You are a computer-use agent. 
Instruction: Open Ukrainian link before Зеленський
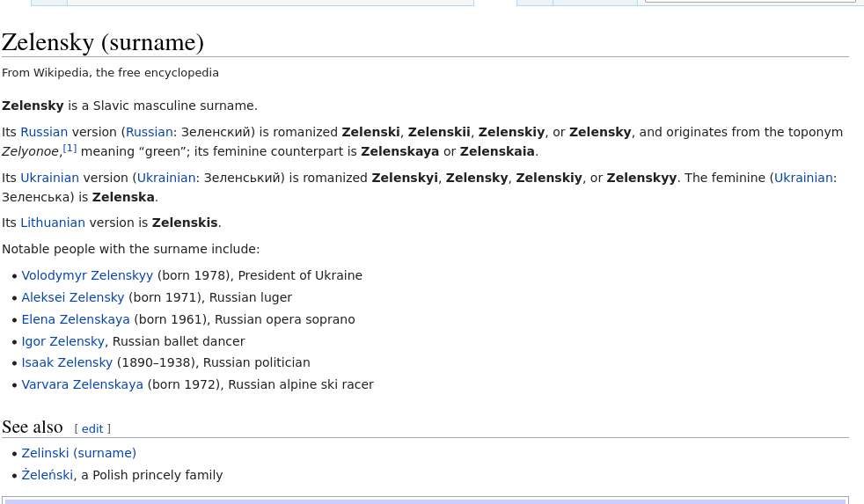pos(166,178)
